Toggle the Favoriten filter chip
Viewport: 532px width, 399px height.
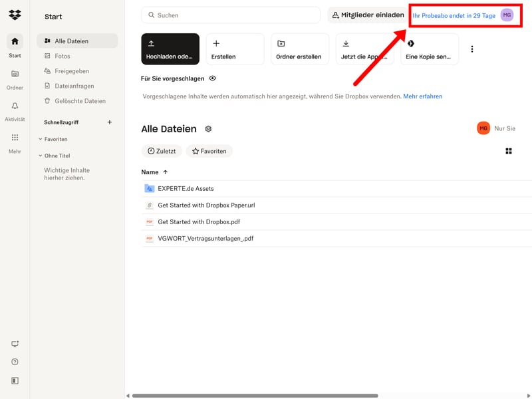pyautogui.click(x=209, y=151)
